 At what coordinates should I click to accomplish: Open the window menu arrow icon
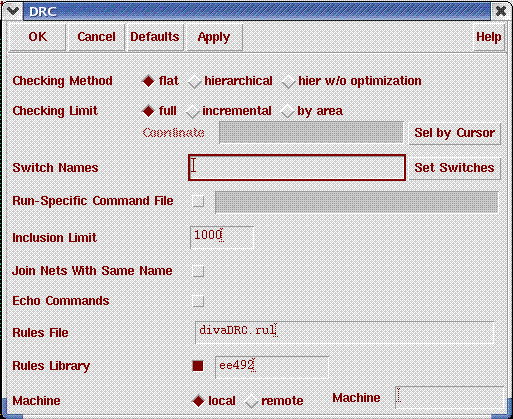tap(13, 11)
